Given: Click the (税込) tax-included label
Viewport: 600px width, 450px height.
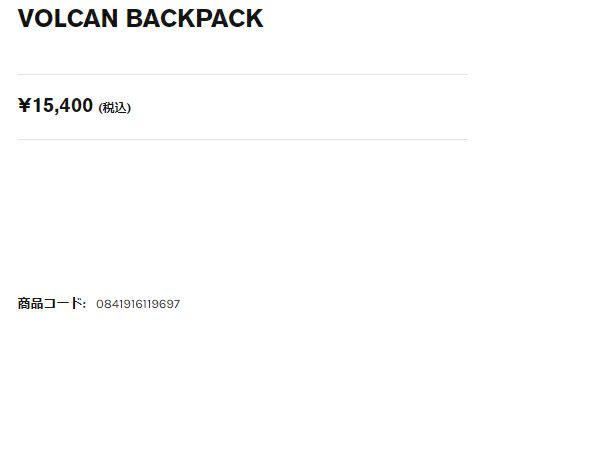Looking at the screenshot, I should (x=115, y=108).
